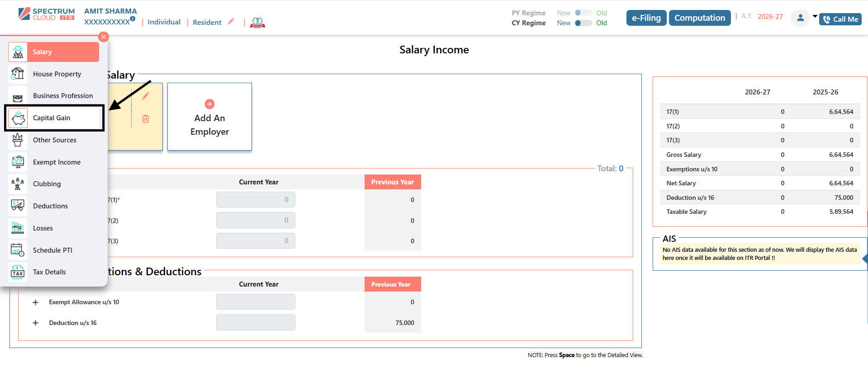868x372 pixels.
Task: Expand the Deduction u/s 16 row
Action: 36,323
